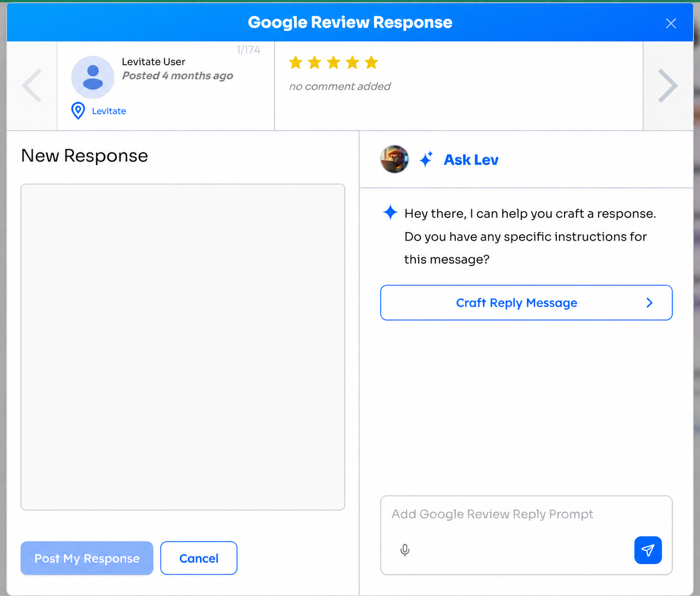Focus the Add Google Review Reply Prompt field
The image size is (700, 596).
tap(526, 535)
